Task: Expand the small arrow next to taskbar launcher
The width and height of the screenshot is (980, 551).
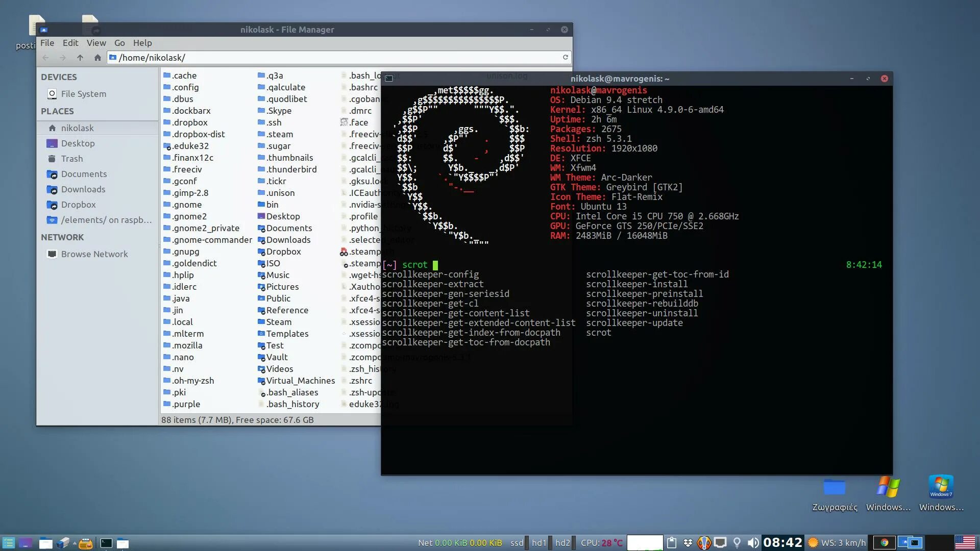Action: [75, 543]
